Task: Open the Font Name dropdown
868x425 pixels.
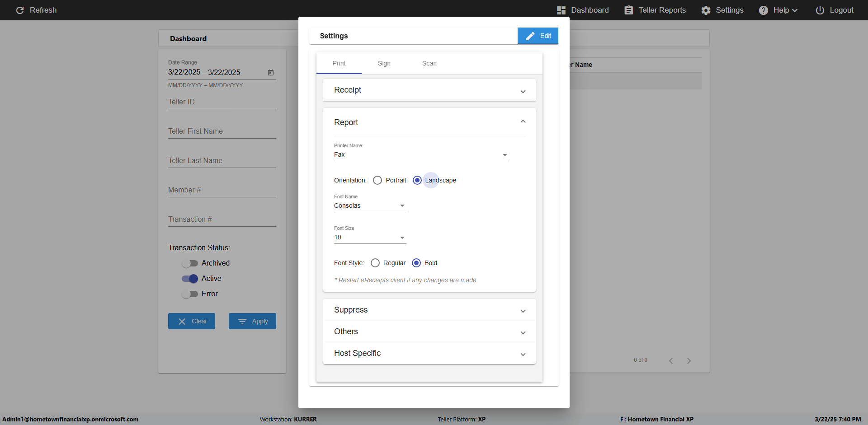Action: click(370, 206)
